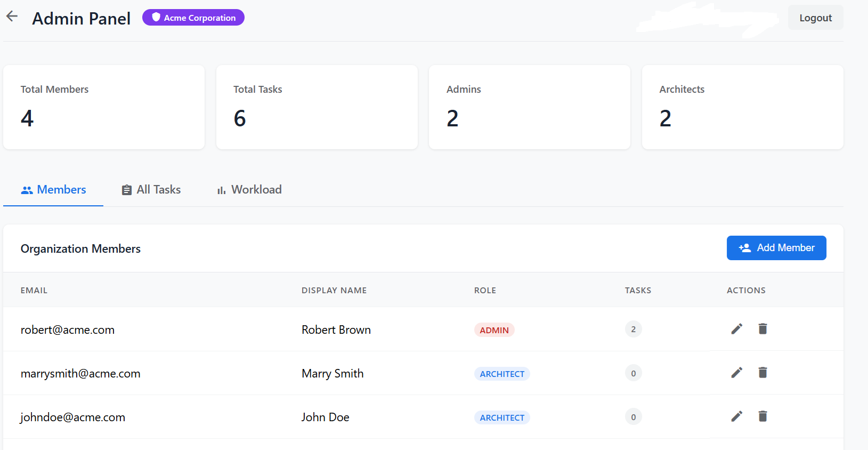The width and height of the screenshot is (868, 450).
Task: Click Marry Smith's ARCHITECT role badge
Action: tap(502, 374)
